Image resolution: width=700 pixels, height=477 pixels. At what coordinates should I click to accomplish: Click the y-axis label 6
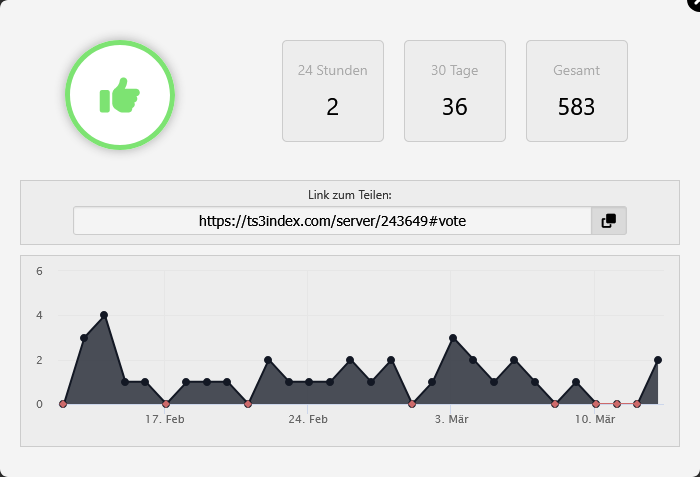pyautogui.click(x=39, y=271)
